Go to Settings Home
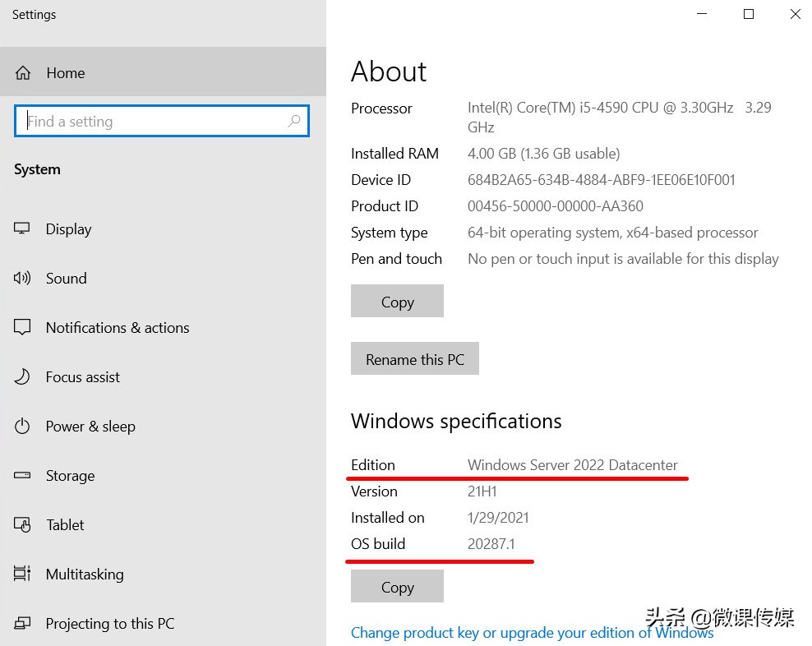The height and width of the screenshot is (646, 812). tap(163, 72)
